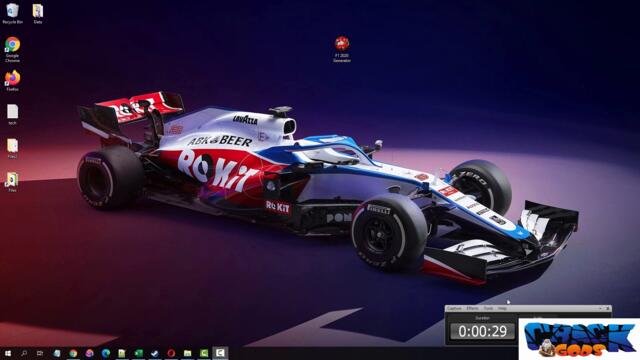Screen dimensions: 640x360
Task: Click the 0:00:29 duration display
Action: coord(482,331)
